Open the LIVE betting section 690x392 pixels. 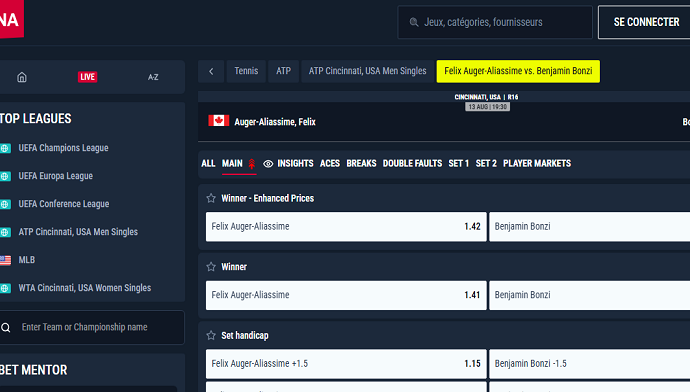click(88, 77)
